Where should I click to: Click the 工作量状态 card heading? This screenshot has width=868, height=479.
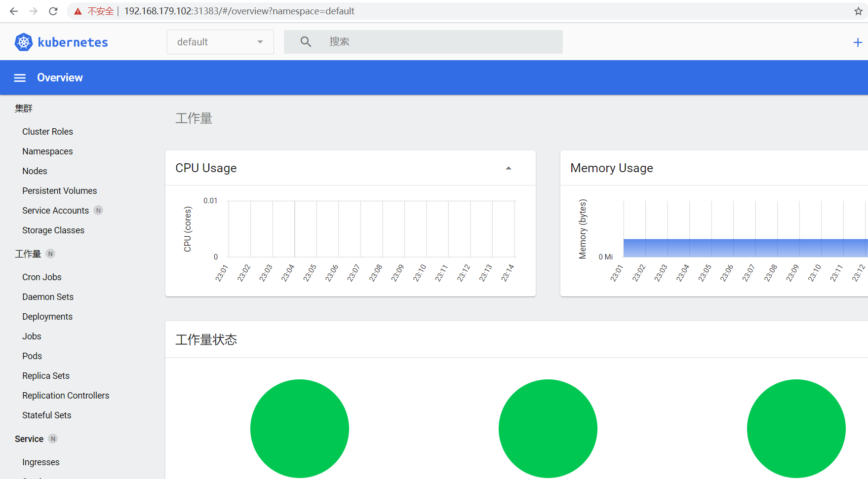pos(206,340)
